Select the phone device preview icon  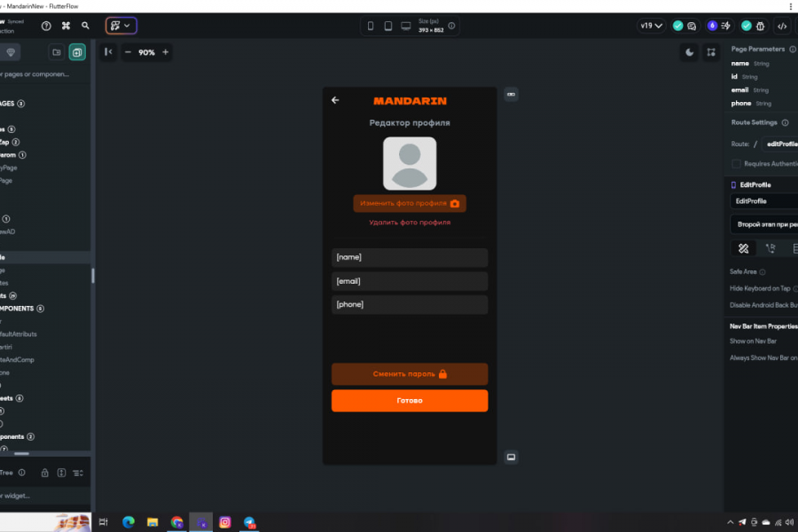(x=371, y=26)
